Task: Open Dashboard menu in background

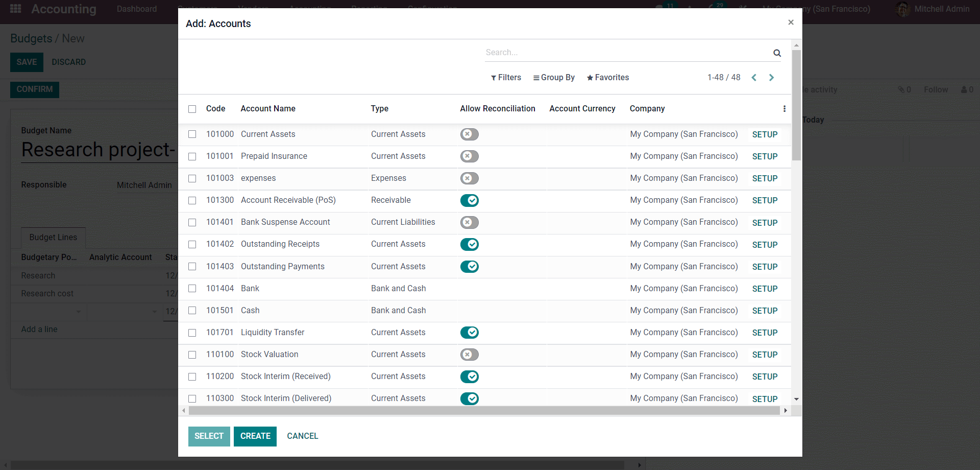Action: (x=136, y=9)
